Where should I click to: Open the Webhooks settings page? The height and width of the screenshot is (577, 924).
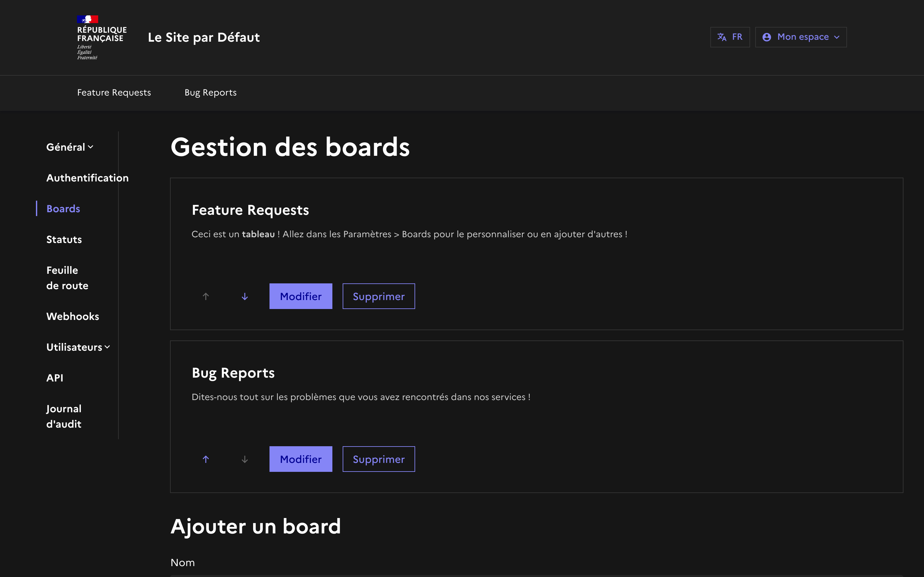coord(73,316)
